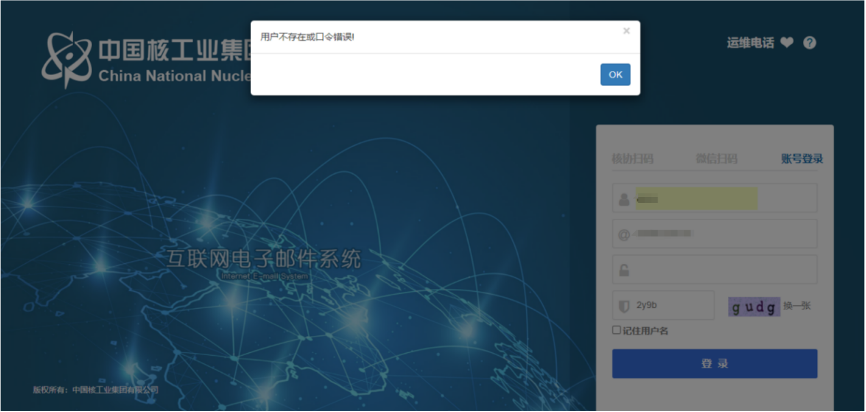Open the help question mark icon
This screenshot has width=866, height=412.
point(810,43)
